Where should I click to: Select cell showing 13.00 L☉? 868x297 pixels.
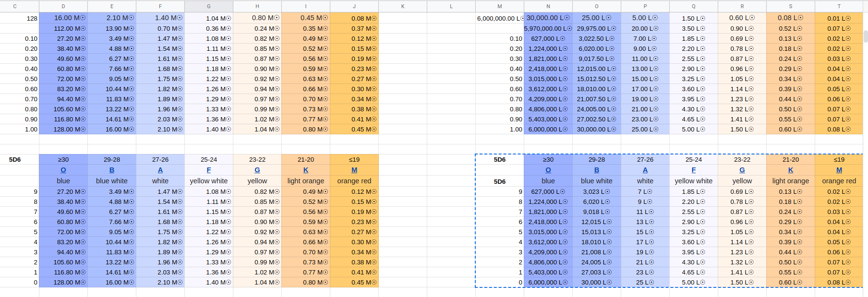click(x=645, y=69)
